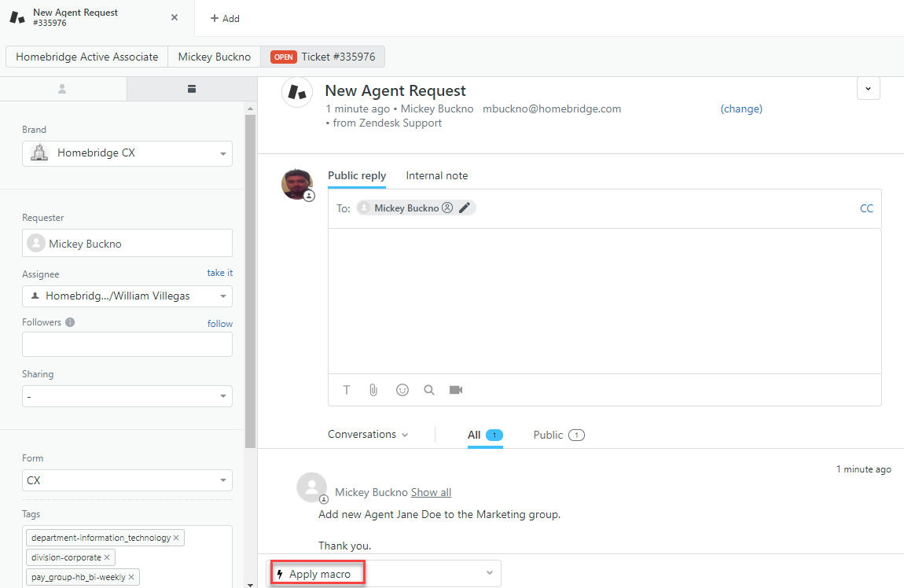The width and height of the screenshot is (904, 588).
Task: Close the New Agent Request #335976 tab
Action: click(x=174, y=17)
